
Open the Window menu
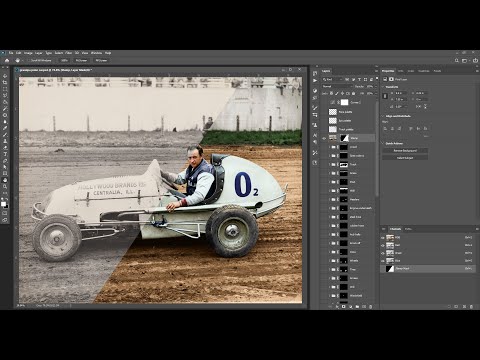coord(96,53)
